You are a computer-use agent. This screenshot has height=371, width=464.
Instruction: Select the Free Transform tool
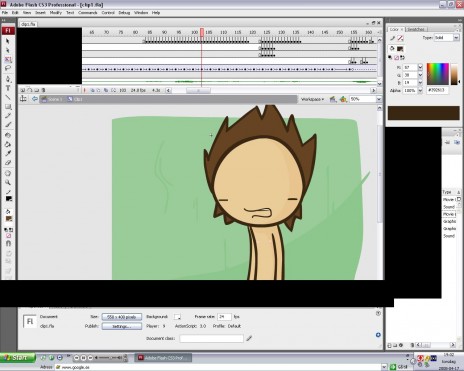tap(8, 60)
